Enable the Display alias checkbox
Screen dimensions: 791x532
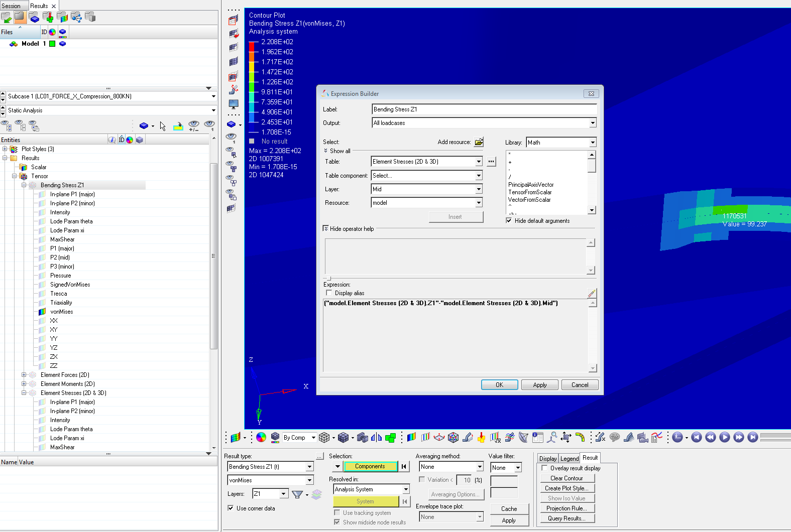(x=329, y=293)
